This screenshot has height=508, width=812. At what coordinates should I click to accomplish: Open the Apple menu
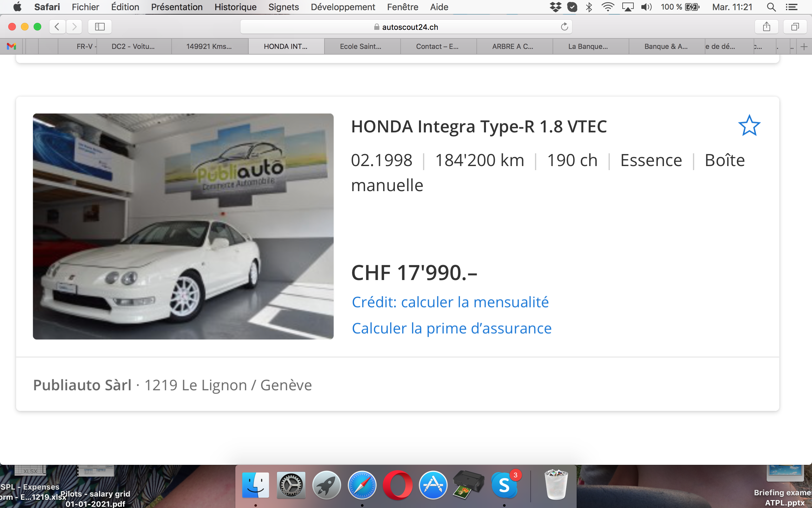coord(17,7)
